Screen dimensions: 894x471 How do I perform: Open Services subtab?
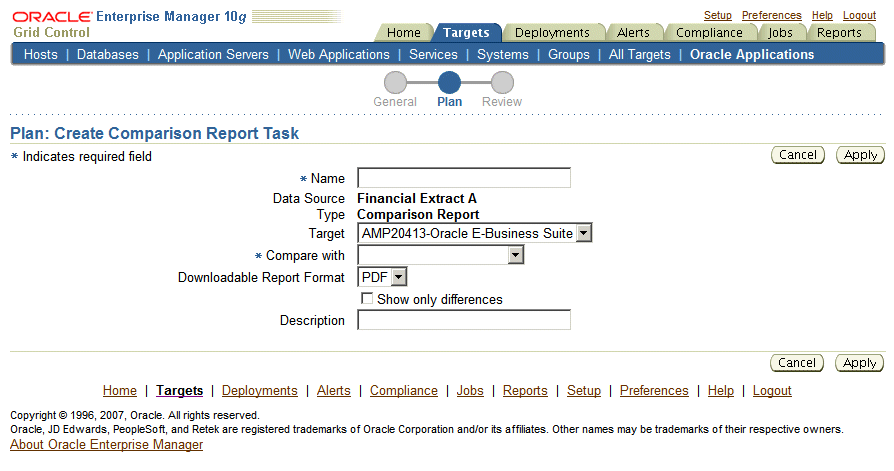point(433,55)
